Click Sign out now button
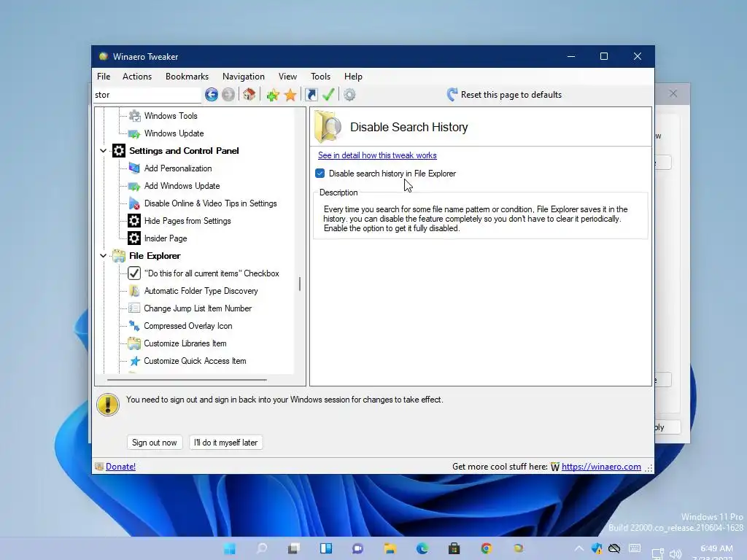The width and height of the screenshot is (747, 560). tap(155, 443)
